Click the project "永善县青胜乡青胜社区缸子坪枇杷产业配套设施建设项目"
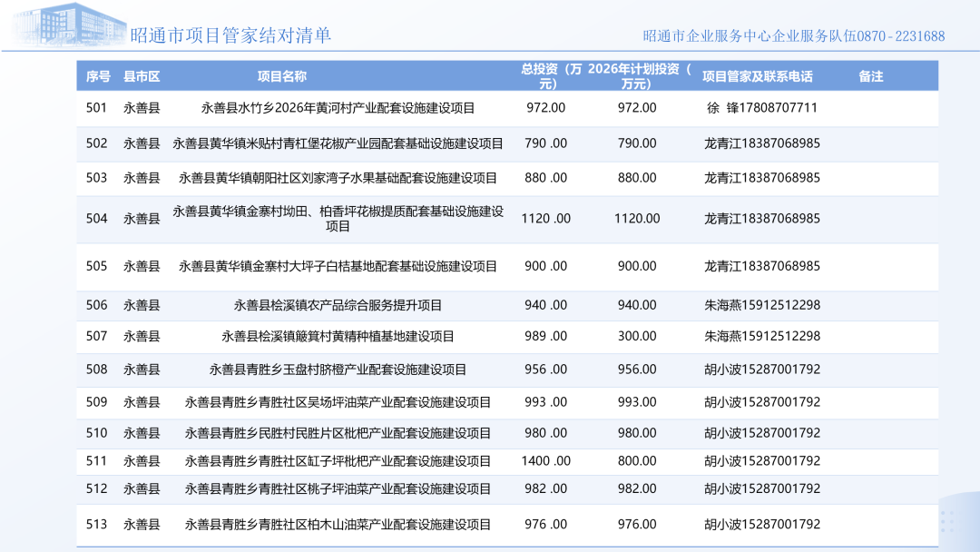Viewport: 980px width, 552px height. [x=338, y=461]
